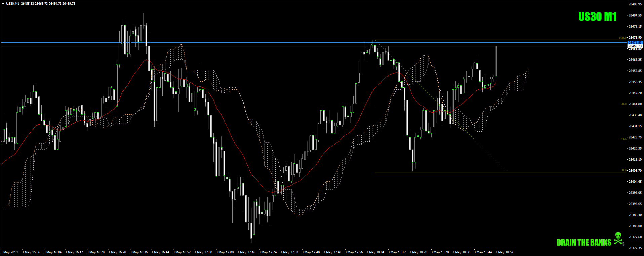Click the 3 May 16:36 time label
The image size is (644, 256).
click(138, 252)
